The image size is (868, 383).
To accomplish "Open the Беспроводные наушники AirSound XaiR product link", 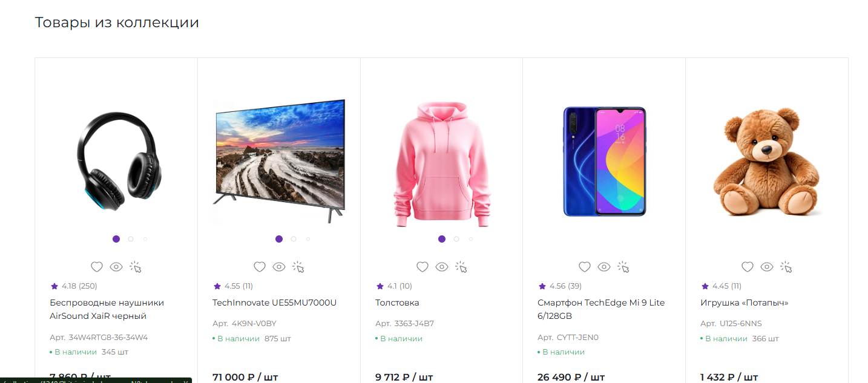I will point(107,309).
